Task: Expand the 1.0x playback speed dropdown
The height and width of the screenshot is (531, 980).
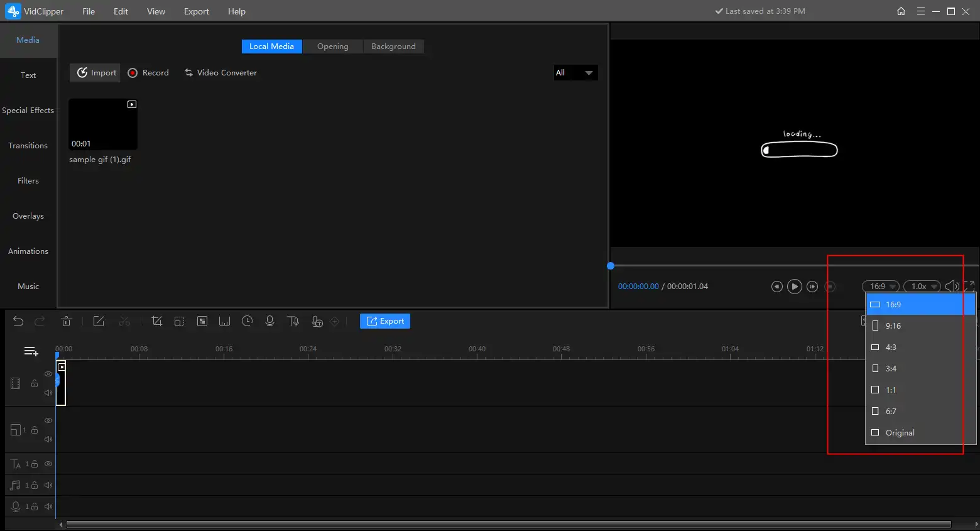Action: 922,287
